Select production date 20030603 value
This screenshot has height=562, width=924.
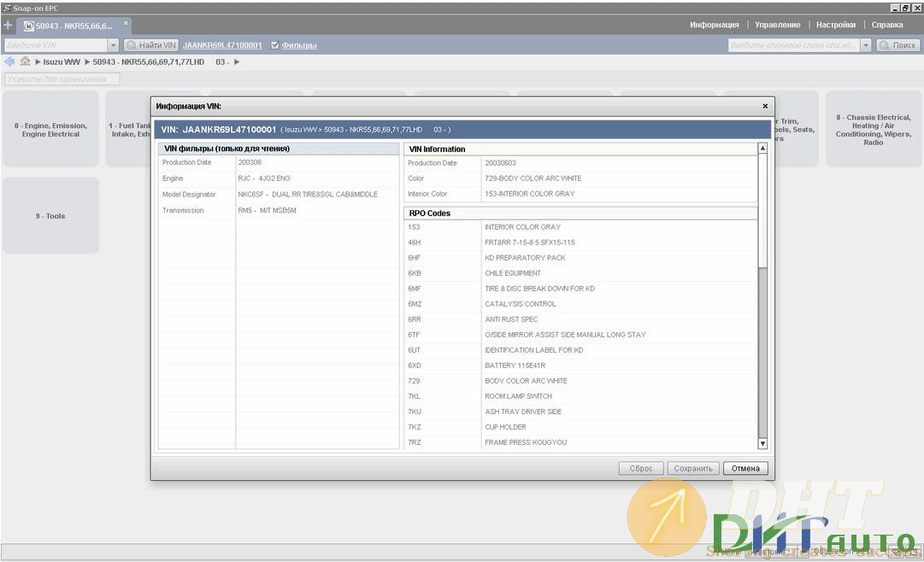(500, 163)
